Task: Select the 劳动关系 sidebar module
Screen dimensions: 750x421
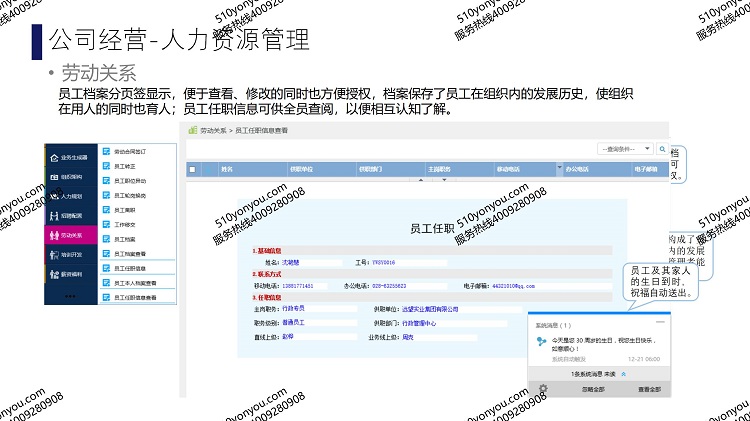Action: tap(72, 235)
